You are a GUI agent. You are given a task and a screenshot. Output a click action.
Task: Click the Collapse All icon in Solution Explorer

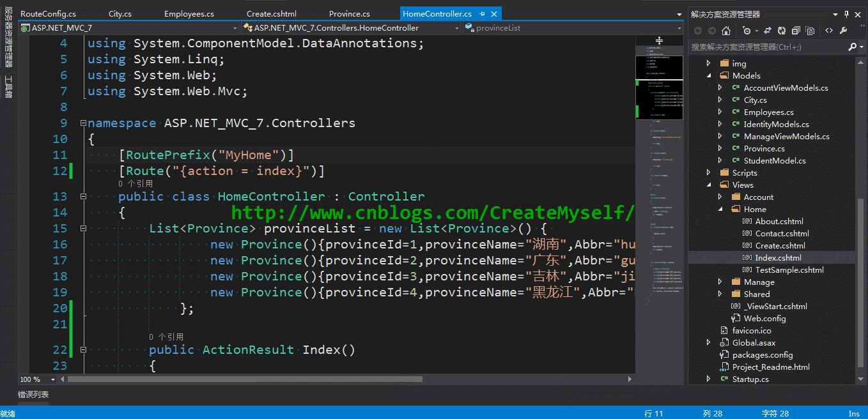pos(796,31)
